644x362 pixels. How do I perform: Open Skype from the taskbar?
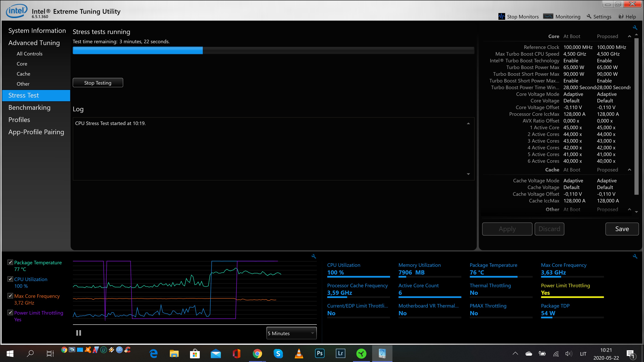point(278,353)
